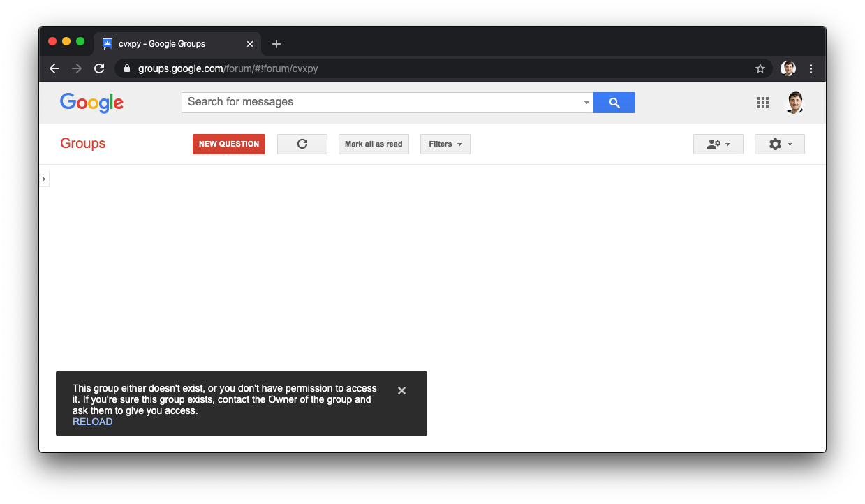
Task: Open the Groups home link
Action: pyautogui.click(x=82, y=143)
